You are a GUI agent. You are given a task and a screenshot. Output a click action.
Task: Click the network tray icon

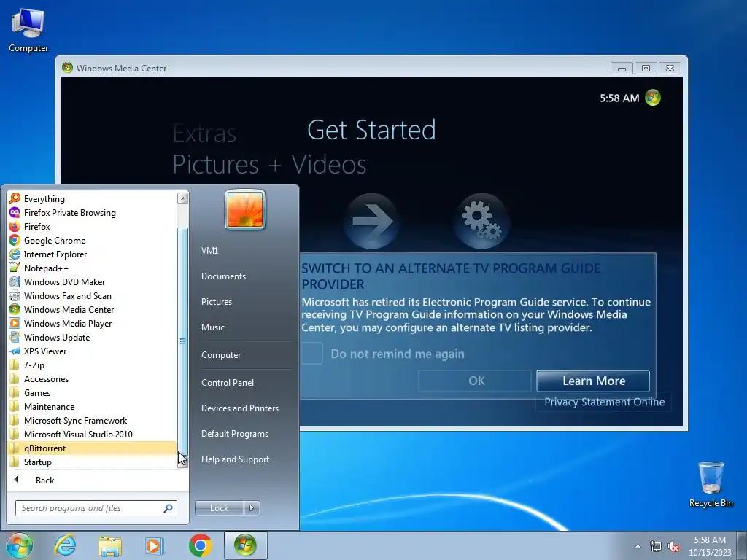tap(656, 547)
